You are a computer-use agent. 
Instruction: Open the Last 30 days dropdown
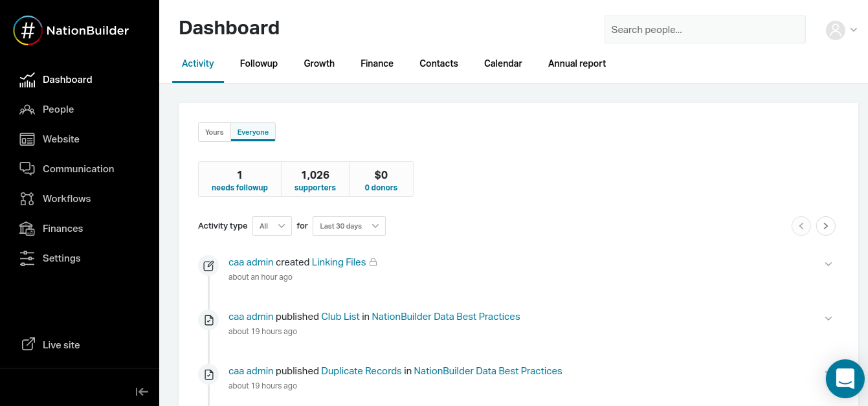349,226
